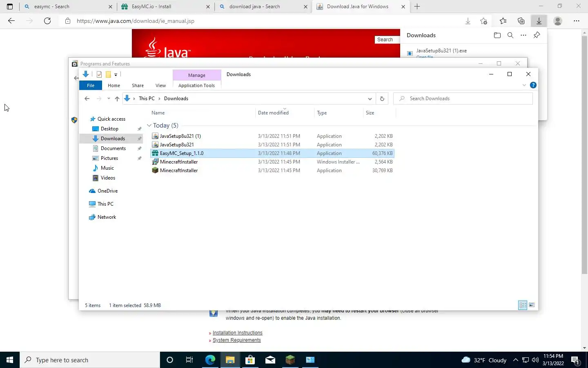Click the Java site Search button
This screenshot has height=368, width=588.
coord(385,40)
